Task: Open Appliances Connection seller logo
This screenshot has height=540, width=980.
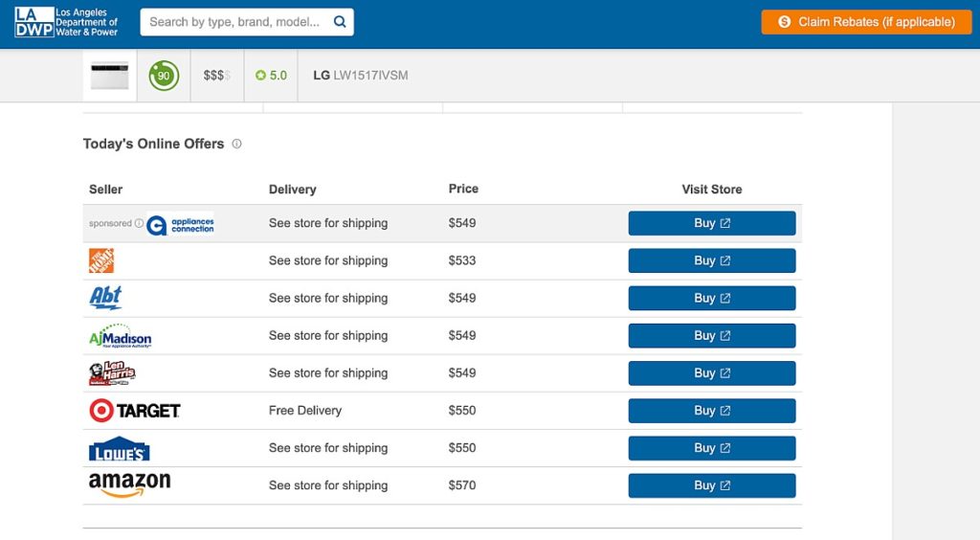Action: point(180,224)
